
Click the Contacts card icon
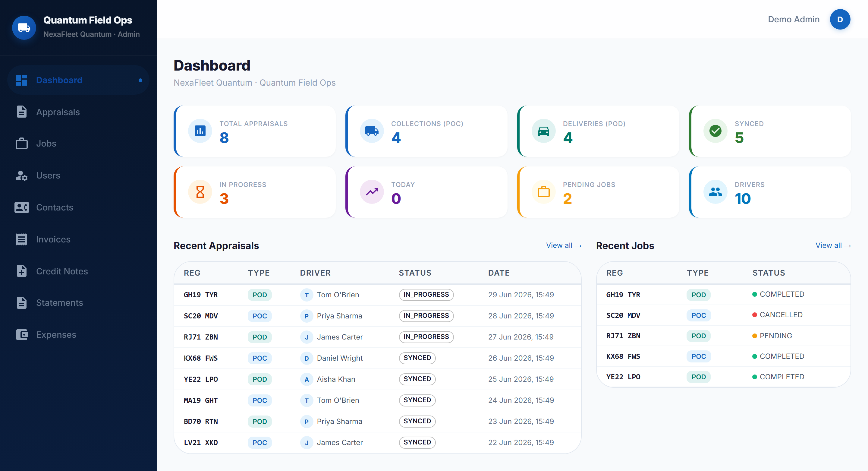pyautogui.click(x=22, y=207)
